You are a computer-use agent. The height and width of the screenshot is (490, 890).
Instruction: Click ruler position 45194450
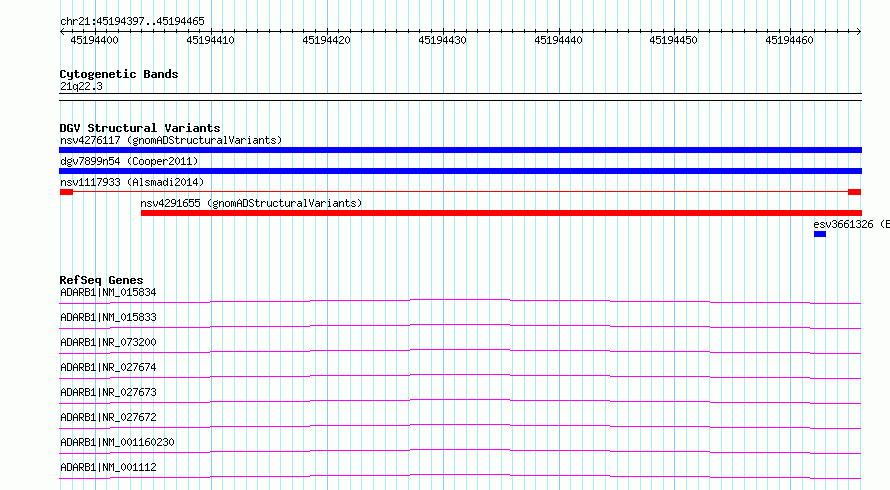tap(673, 40)
